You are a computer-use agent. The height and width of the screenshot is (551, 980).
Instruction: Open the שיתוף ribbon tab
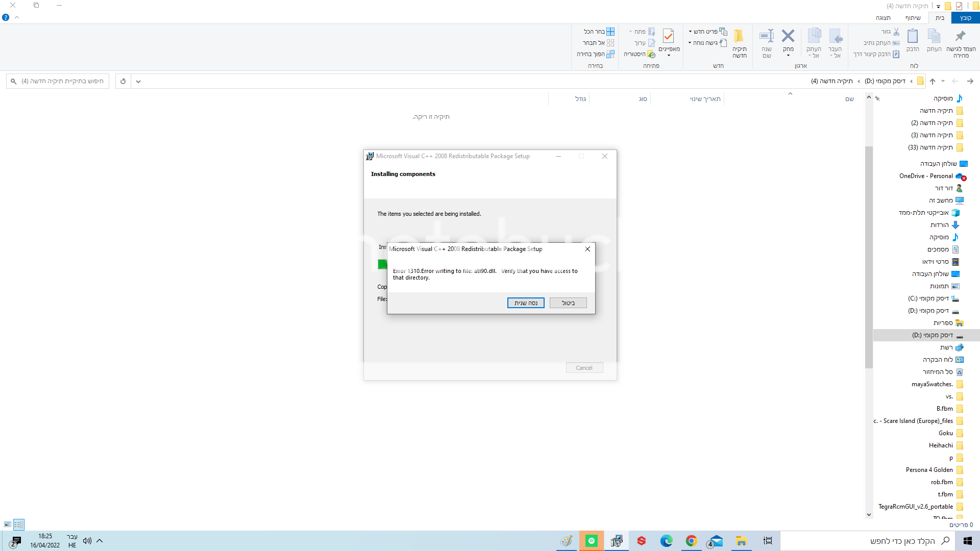tap(914, 18)
